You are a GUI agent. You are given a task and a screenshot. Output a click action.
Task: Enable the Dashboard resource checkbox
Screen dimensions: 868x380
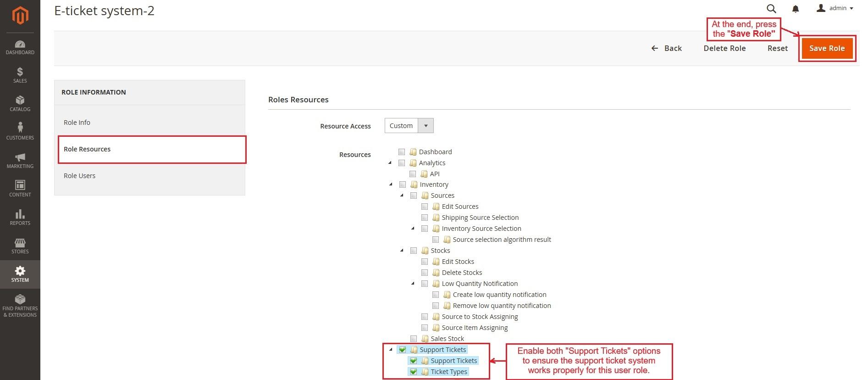(x=402, y=152)
